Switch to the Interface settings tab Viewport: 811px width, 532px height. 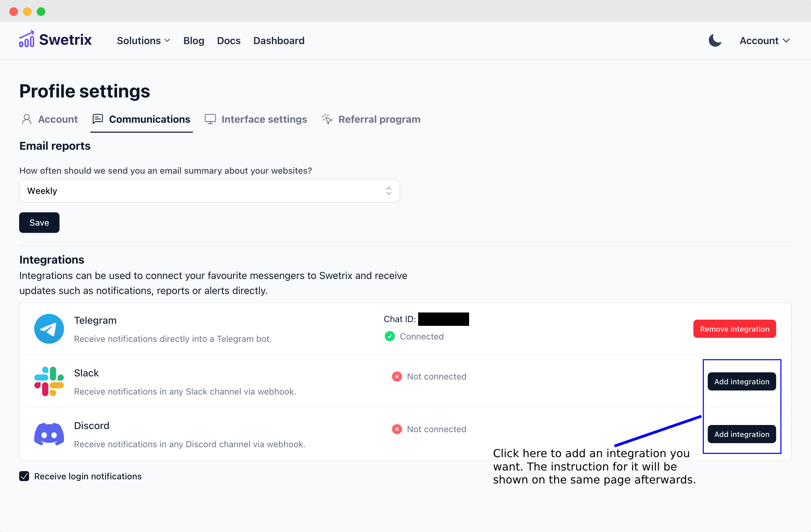pos(264,119)
